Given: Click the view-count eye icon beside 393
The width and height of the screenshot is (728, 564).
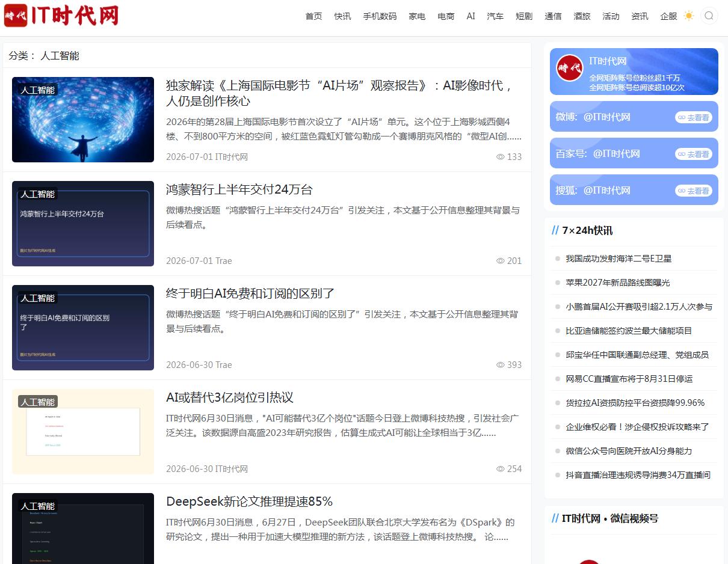Looking at the screenshot, I should click(500, 365).
